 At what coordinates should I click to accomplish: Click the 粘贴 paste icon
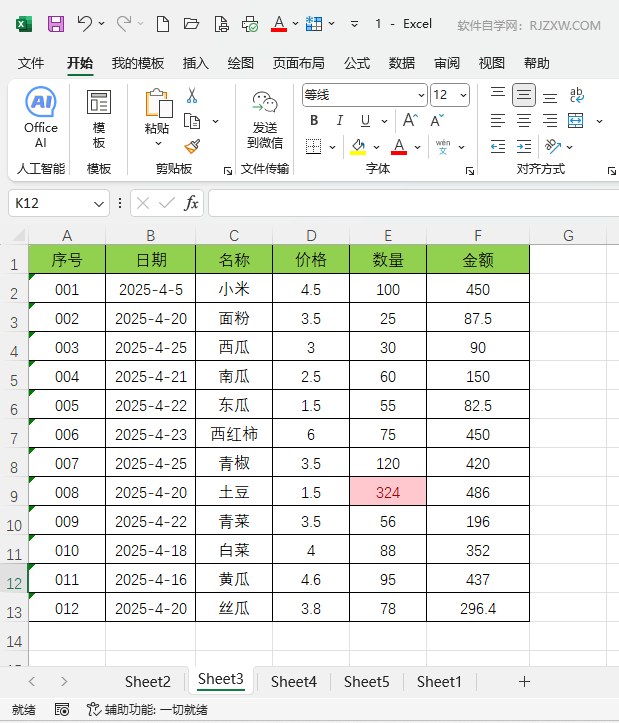click(x=158, y=103)
